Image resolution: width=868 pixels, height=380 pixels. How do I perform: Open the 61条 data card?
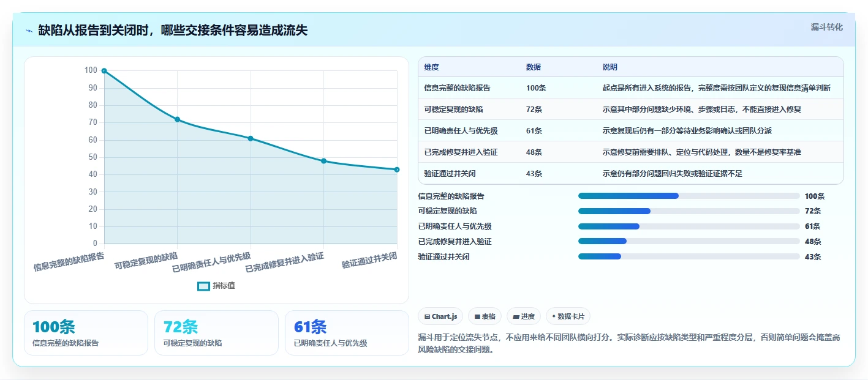[x=347, y=333]
